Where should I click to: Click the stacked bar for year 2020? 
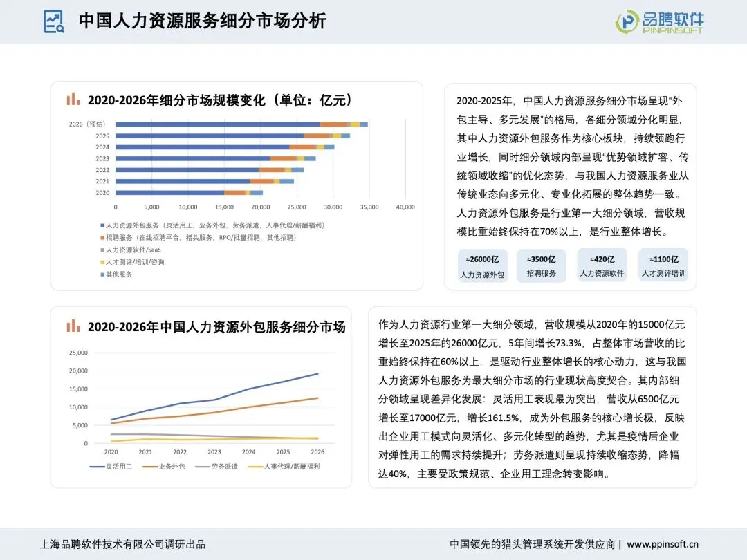(x=189, y=192)
